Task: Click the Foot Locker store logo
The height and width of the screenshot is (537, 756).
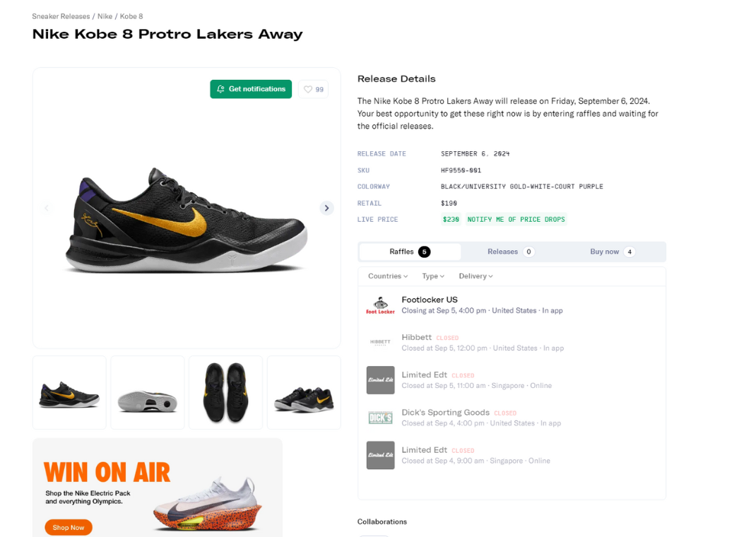Action: click(380, 305)
